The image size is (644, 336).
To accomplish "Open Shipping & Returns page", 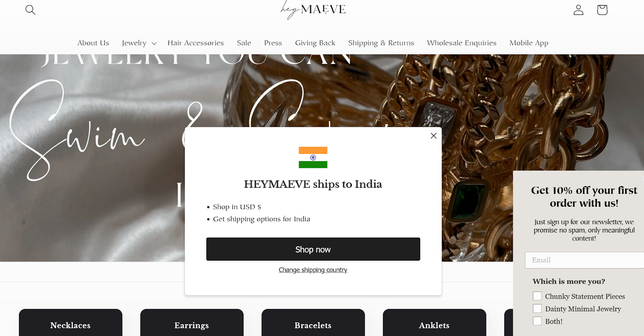I will (381, 43).
